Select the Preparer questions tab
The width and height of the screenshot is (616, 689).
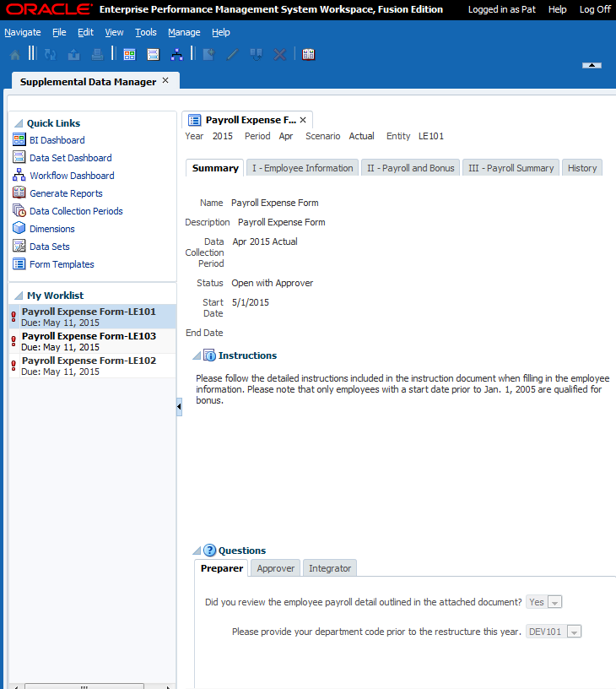tap(222, 568)
